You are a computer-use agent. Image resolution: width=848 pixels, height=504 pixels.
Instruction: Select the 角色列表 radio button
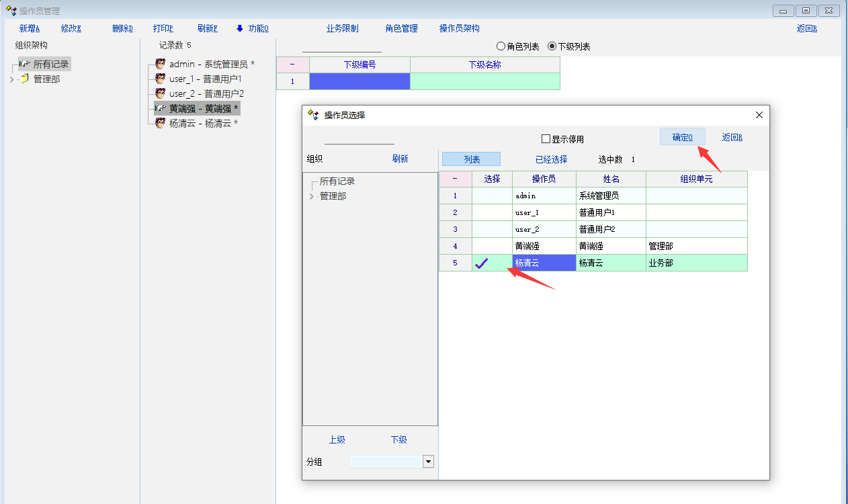point(501,46)
